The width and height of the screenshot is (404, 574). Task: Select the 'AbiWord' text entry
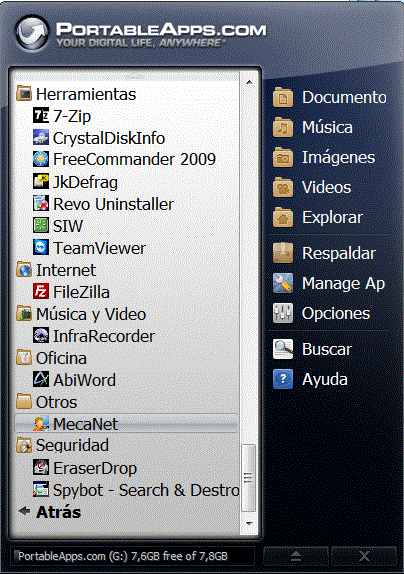point(85,380)
